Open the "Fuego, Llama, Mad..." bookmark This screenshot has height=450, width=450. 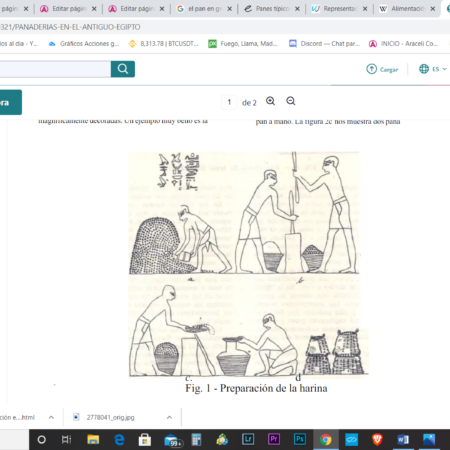coord(243,44)
